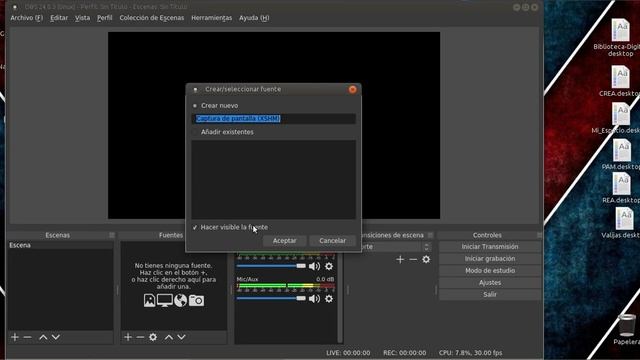Image resolution: width=640 pixels, height=360 pixels.
Task: Mute the upper mixer audio channel speaker
Action: click(x=314, y=266)
